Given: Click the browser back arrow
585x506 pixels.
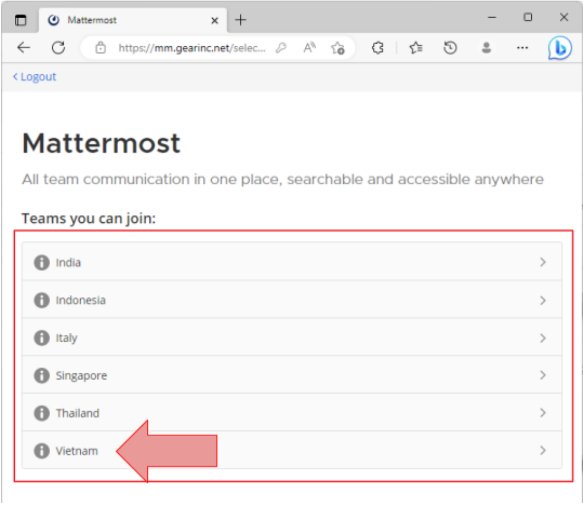Looking at the screenshot, I should [x=24, y=48].
